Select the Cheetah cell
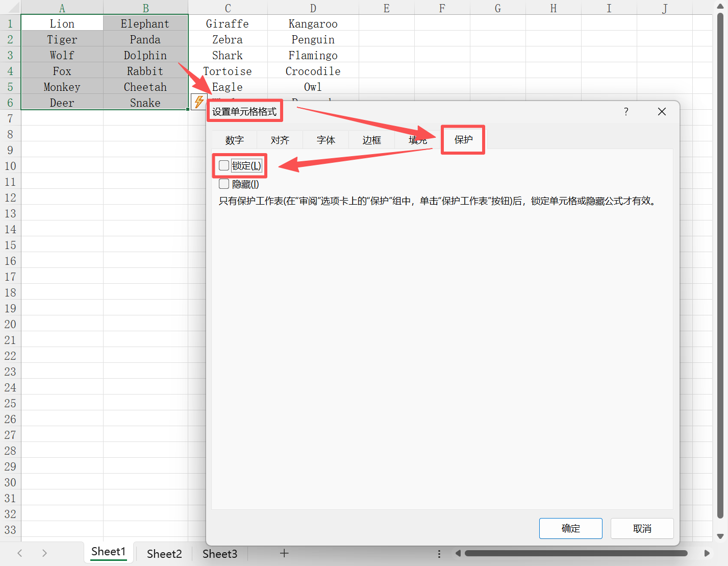Image resolution: width=728 pixels, height=566 pixels. point(145,87)
